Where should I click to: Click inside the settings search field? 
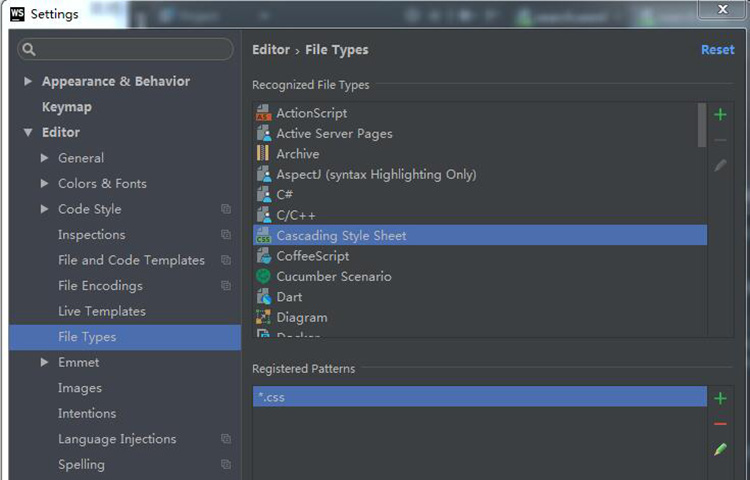[x=125, y=49]
